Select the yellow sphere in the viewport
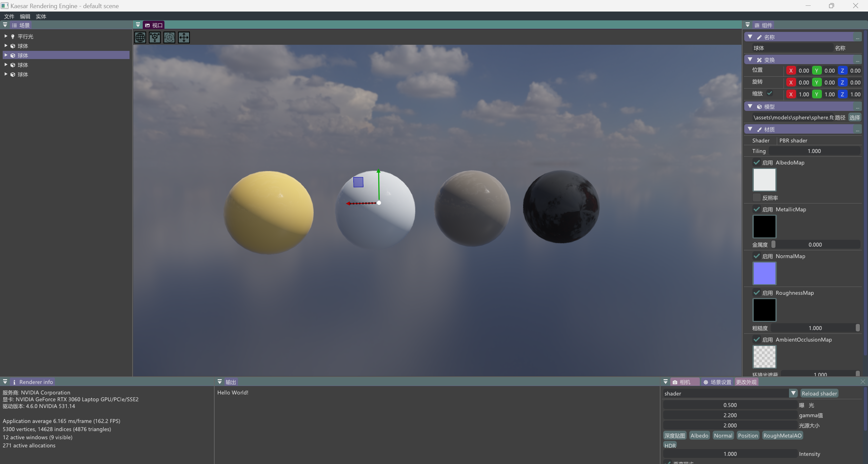868x464 pixels. (269, 213)
